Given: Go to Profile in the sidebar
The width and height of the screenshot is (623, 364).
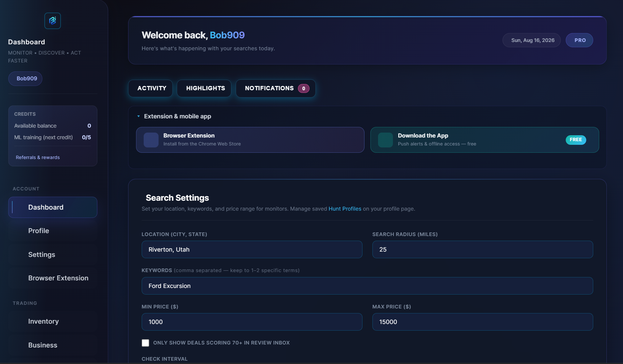Looking at the screenshot, I should pyautogui.click(x=53, y=231).
